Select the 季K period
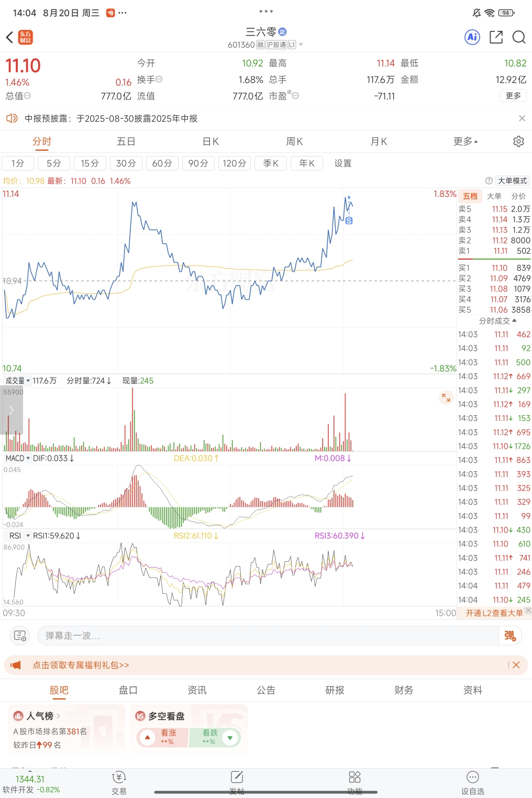The image size is (532, 798). click(x=271, y=163)
